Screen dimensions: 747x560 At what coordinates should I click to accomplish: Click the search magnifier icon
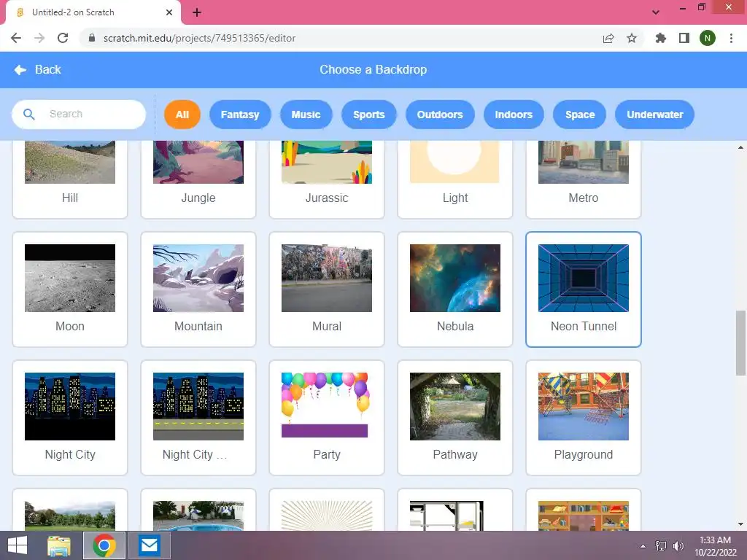click(x=28, y=114)
